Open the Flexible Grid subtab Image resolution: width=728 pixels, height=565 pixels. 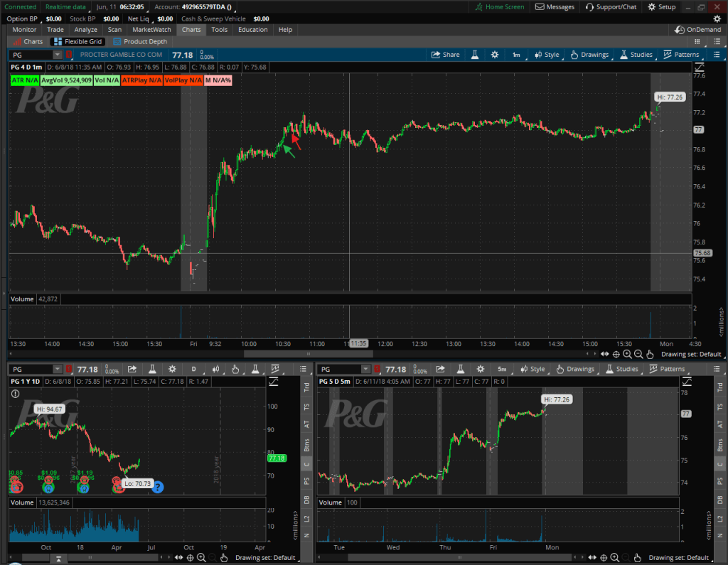click(x=77, y=42)
